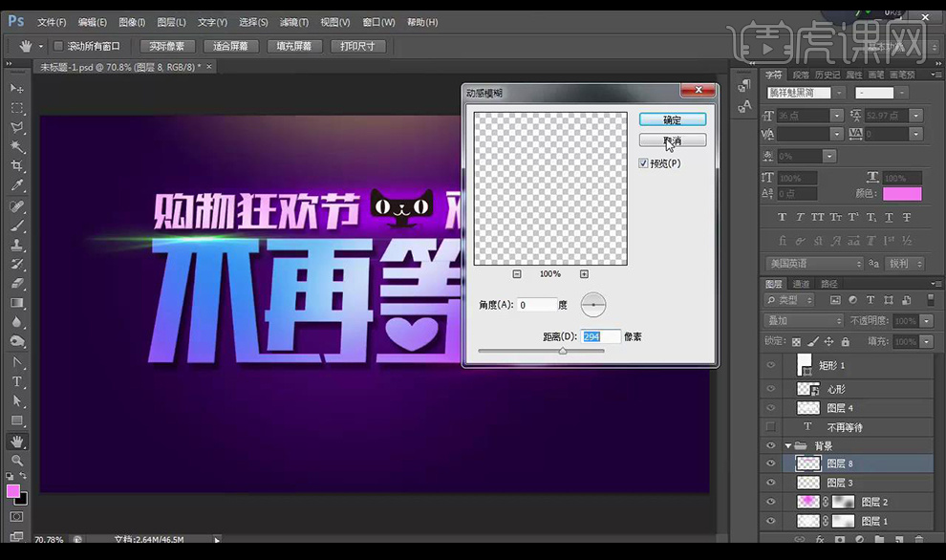This screenshot has width=946, height=560.
Task: Filter layers by type layers icon
Action: [x=871, y=300]
